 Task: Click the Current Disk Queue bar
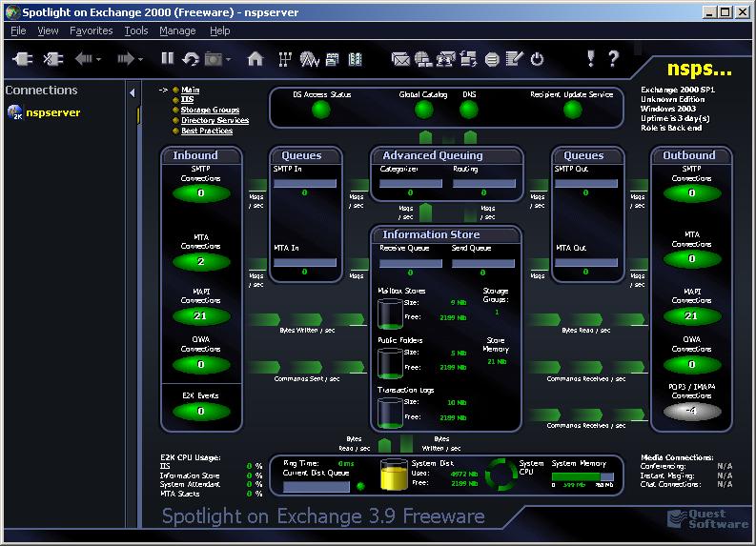pyautogui.click(x=317, y=487)
